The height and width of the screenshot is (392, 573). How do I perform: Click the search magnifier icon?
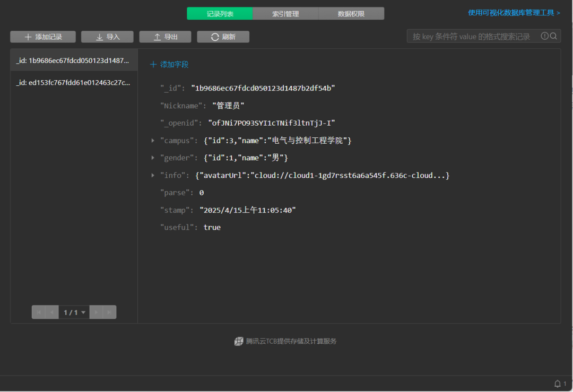553,36
